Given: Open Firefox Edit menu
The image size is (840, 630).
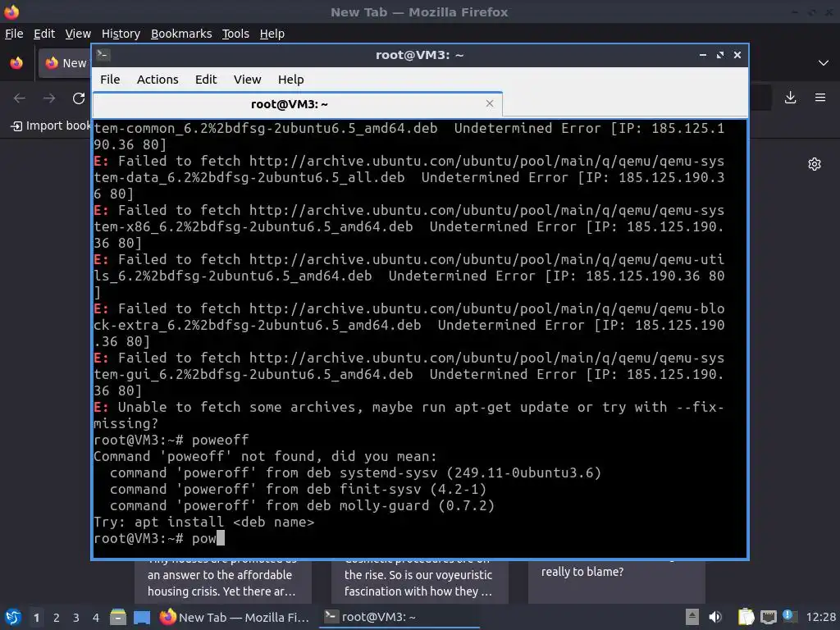Looking at the screenshot, I should tap(44, 34).
